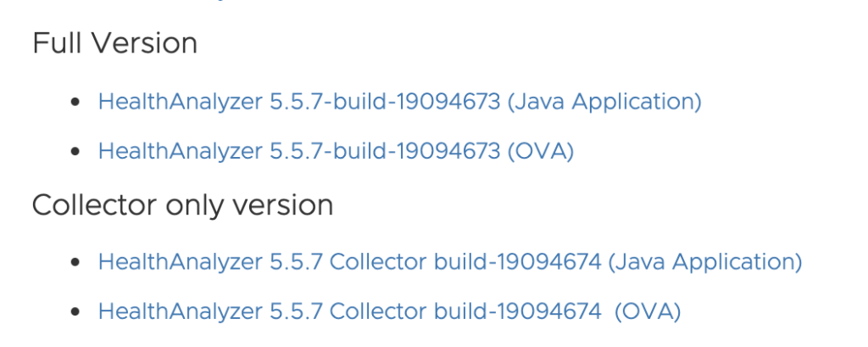
Task: Click bullet beside Collector OVA link
Action: pyautogui.click(x=75, y=312)
